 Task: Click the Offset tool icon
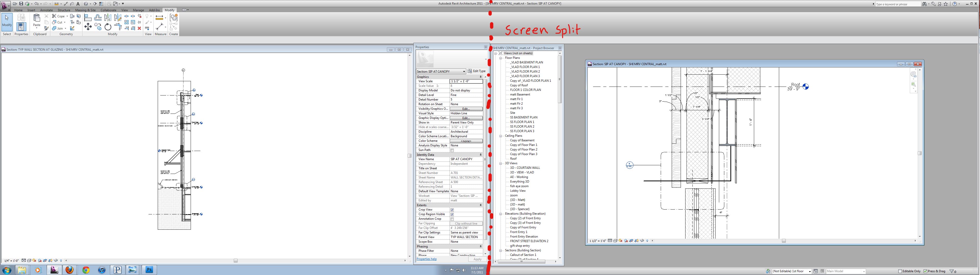[98, 18]
